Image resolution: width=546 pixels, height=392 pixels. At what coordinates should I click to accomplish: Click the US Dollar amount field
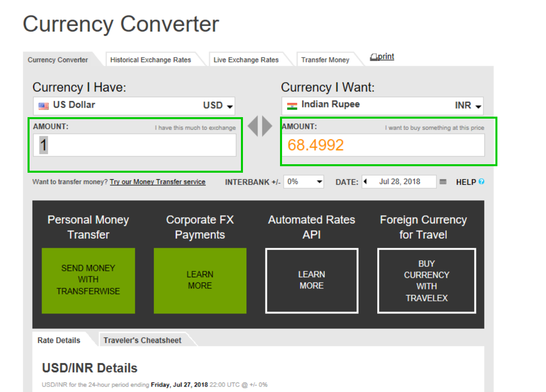tap(135, 145)
